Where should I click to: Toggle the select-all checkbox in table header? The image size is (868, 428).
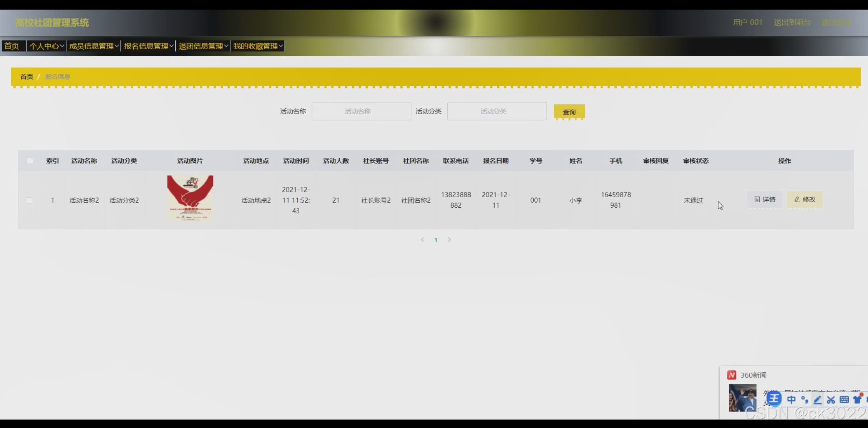point(30,161)
